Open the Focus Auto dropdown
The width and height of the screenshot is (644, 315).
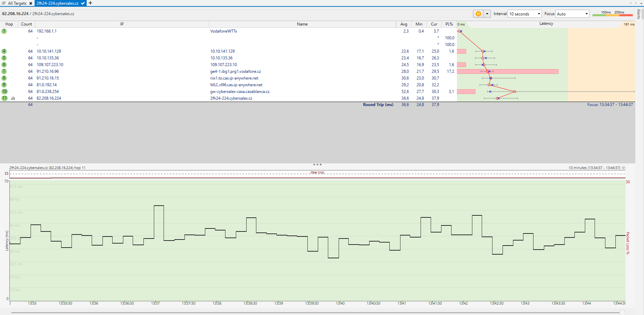click(572, 14)
